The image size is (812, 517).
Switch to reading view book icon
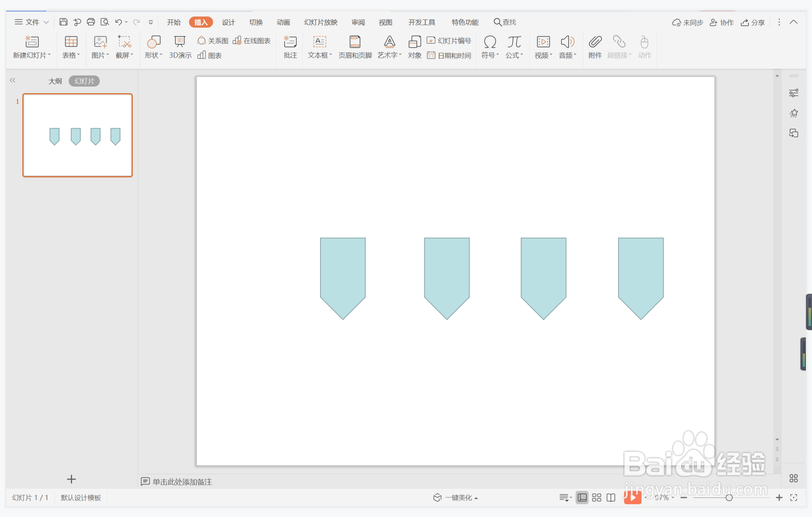pyautogui.click(x=611, y=497)
